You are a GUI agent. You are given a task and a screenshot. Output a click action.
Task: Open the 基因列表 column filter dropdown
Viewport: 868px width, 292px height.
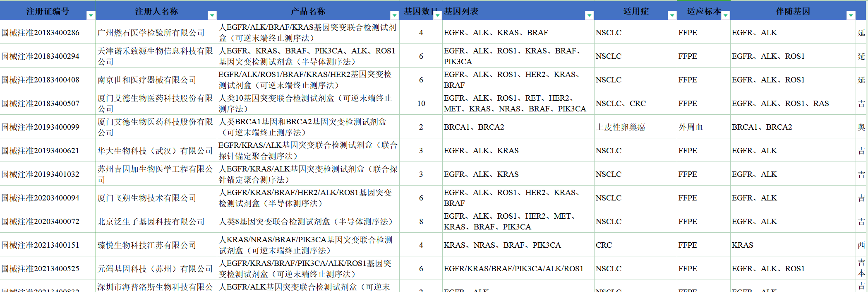[x=589, y=16]
